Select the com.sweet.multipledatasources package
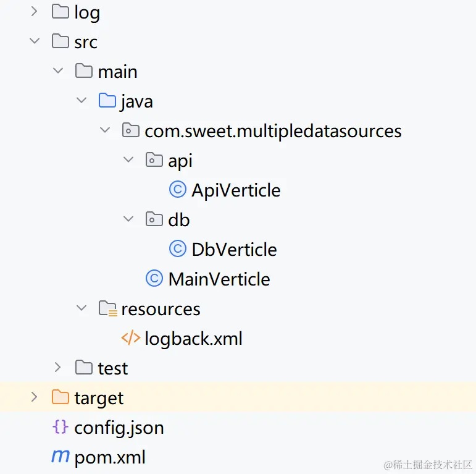This screenshot has width=476, height=474. click(273, 130)
